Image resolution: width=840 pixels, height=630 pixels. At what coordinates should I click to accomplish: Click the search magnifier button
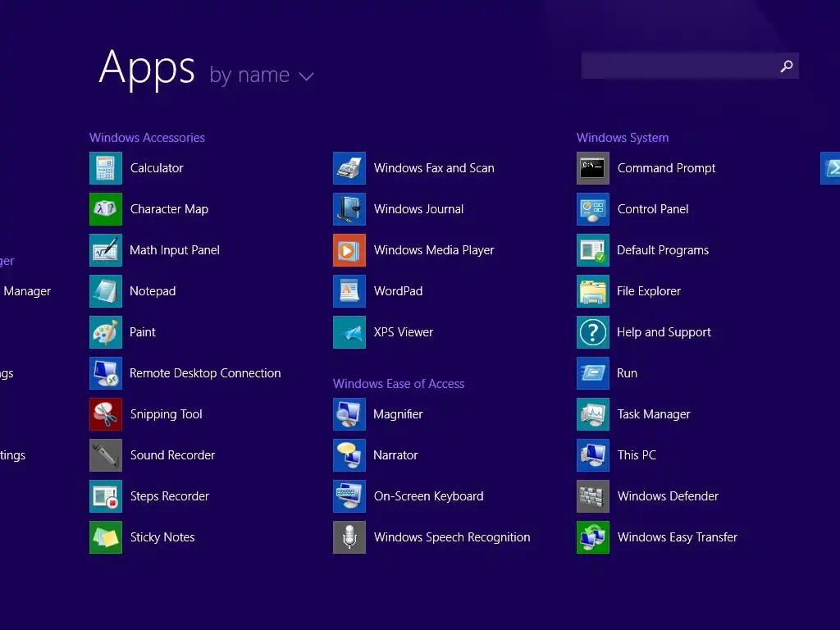[787, 66]
